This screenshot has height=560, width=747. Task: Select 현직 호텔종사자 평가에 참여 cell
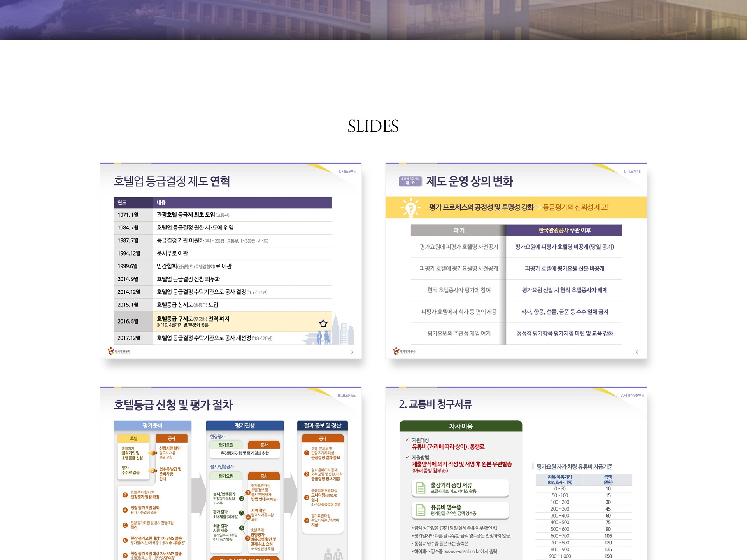click(x=459, y=290)
